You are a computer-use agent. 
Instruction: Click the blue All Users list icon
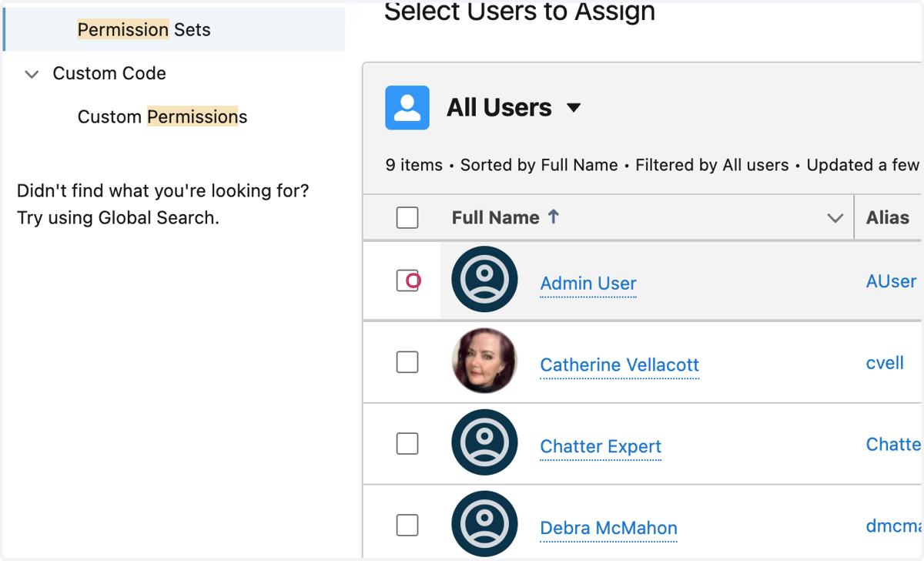pos(407,108)
